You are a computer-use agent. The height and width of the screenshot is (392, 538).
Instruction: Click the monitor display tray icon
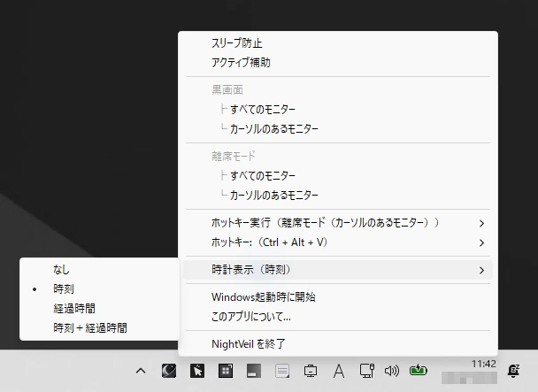coord(311,371)
